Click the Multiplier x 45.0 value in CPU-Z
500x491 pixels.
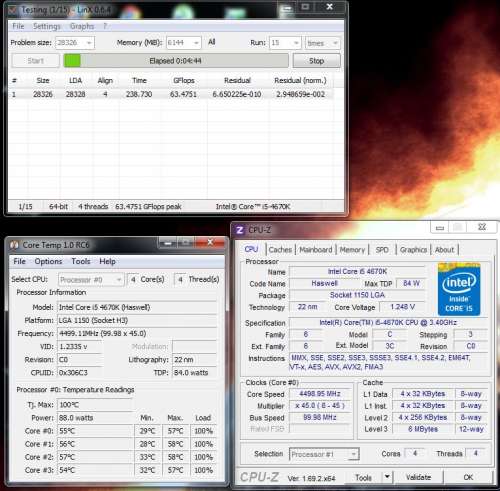tap(320, 406)
